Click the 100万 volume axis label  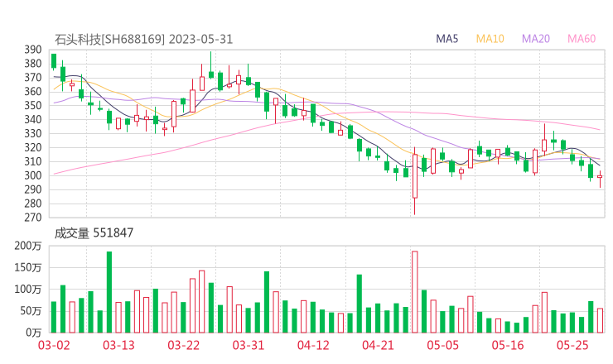(x=28, y=290)
